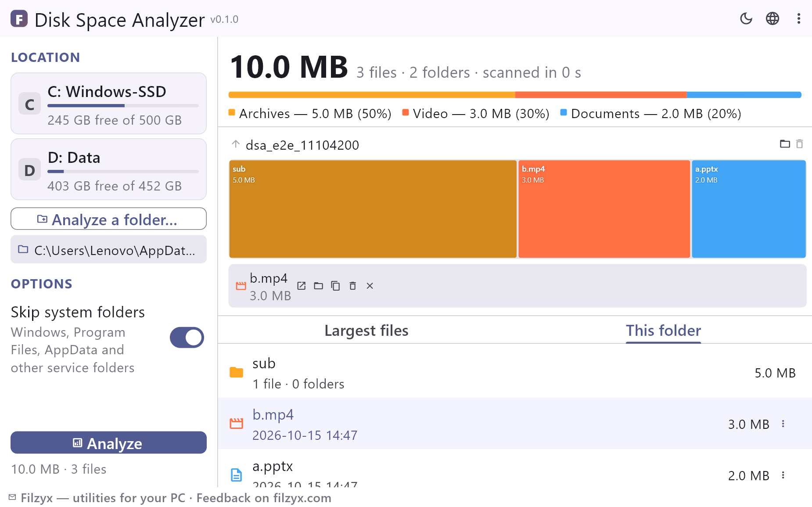Select the a.pptx file row name
Image resolution: width=812 pixels, height=507 pixels.
coord(273,466)
